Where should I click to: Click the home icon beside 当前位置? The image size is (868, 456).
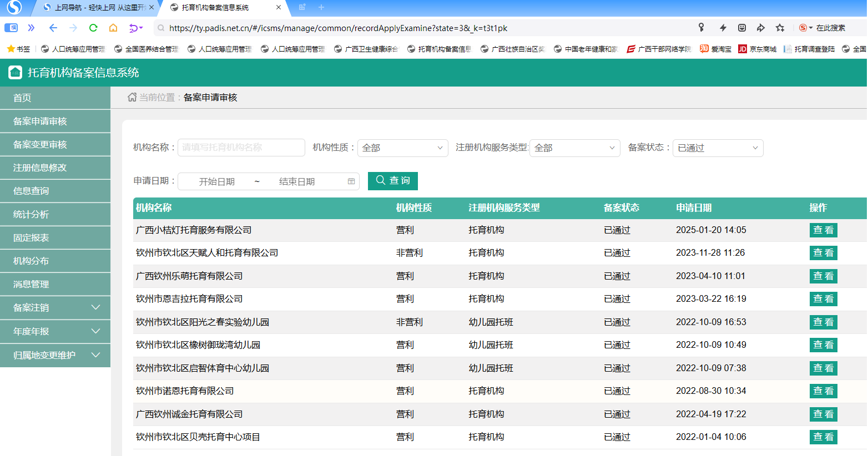coord(132,98)
